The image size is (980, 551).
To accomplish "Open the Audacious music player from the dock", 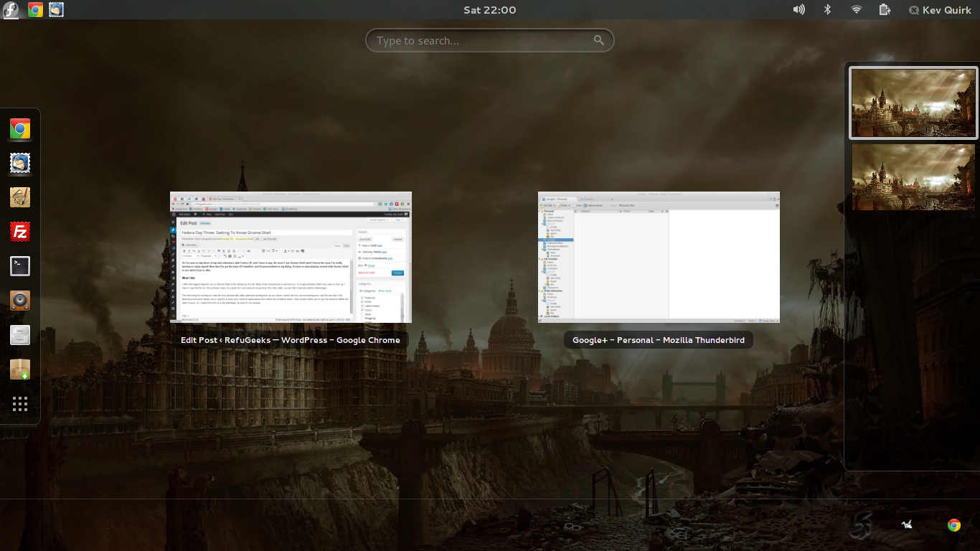I will 19,301.
